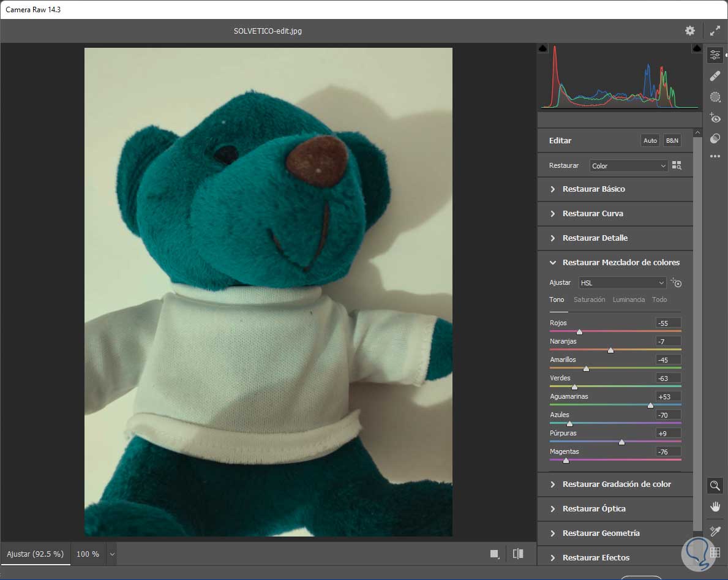
Task: Click the B&N black and white button
Action: 672,141
